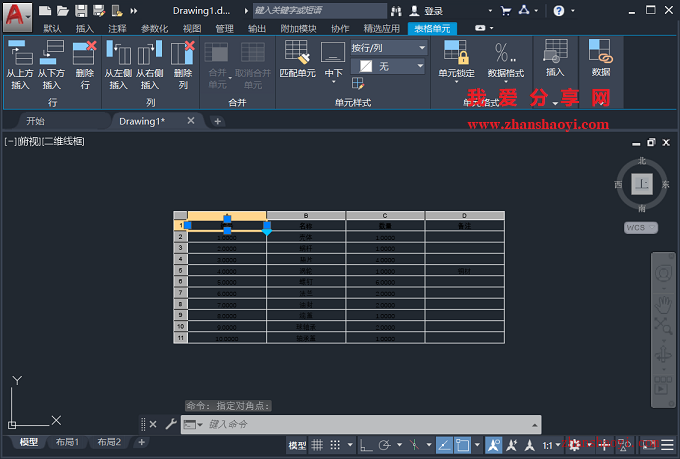Open the 按行/列 cell style dropdown
Image resolution: width=680 pixels, height=459 pixels.
pos(389,48)
